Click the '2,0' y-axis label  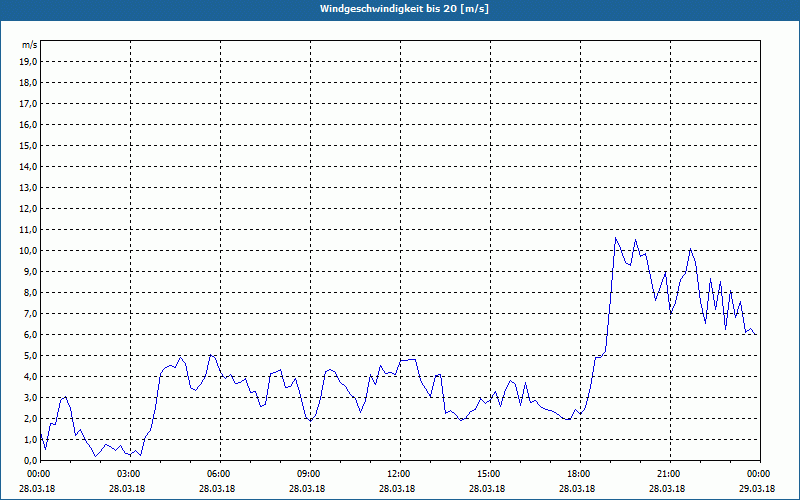point(31,418)
